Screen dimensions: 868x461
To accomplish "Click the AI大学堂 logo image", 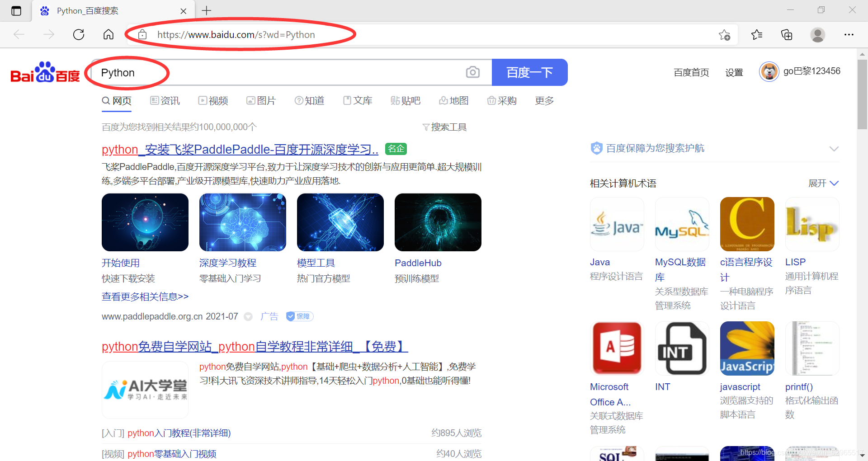I will (145, 390).
